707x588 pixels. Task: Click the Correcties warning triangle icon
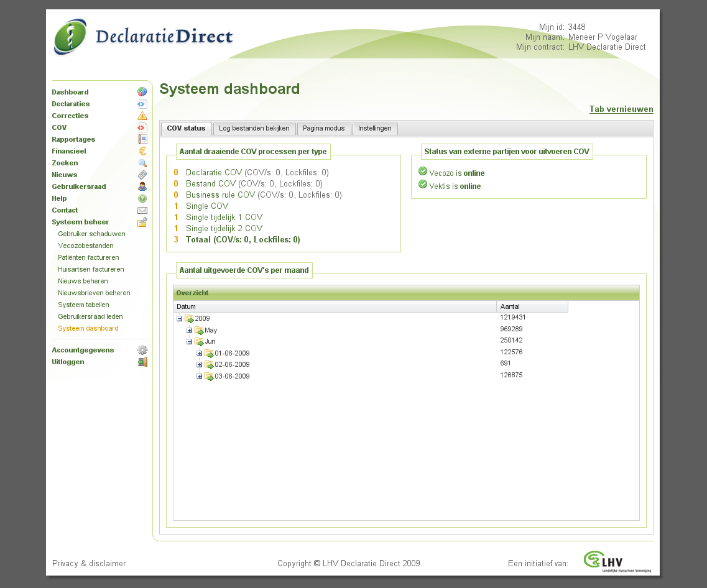click(142, 116)
